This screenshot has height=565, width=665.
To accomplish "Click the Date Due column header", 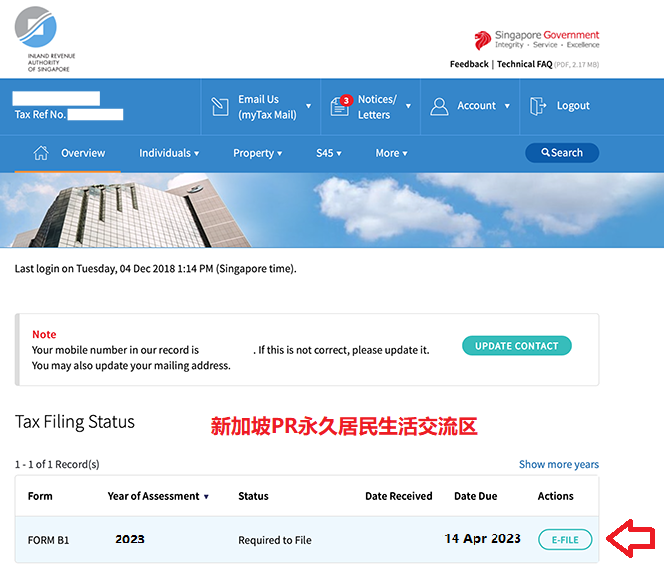I will click(475, 496).
